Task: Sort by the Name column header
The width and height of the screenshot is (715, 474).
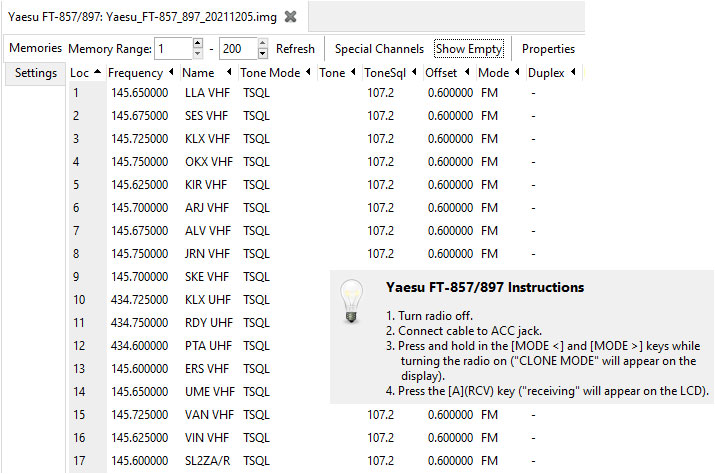Action: point(207,73)
